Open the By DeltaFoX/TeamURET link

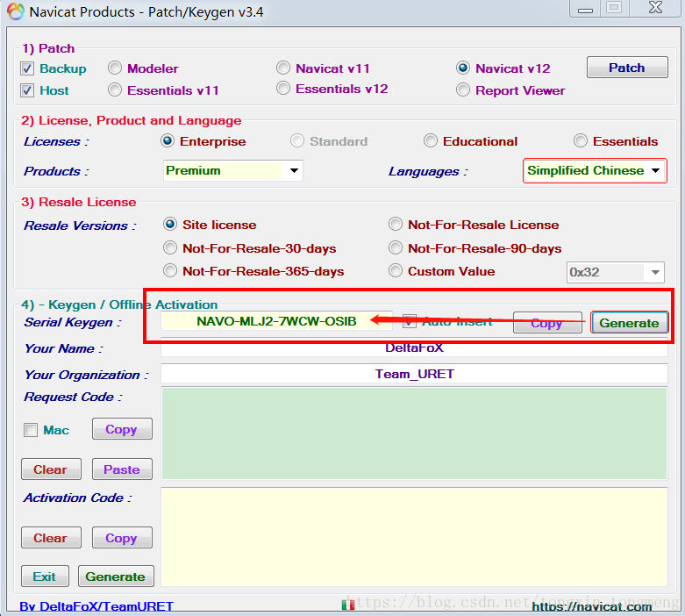pos(96,606)
